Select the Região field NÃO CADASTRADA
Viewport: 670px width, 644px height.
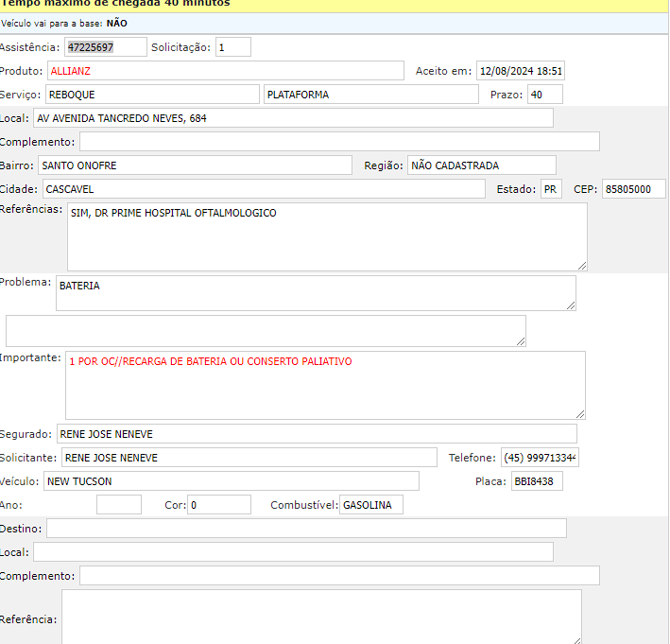click(x=481, y=165)
